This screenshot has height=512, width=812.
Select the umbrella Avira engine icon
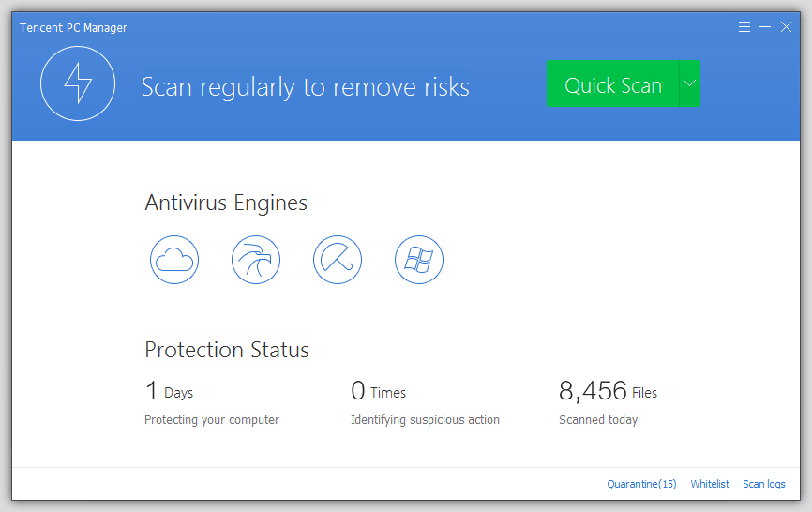tap(338, 259)
